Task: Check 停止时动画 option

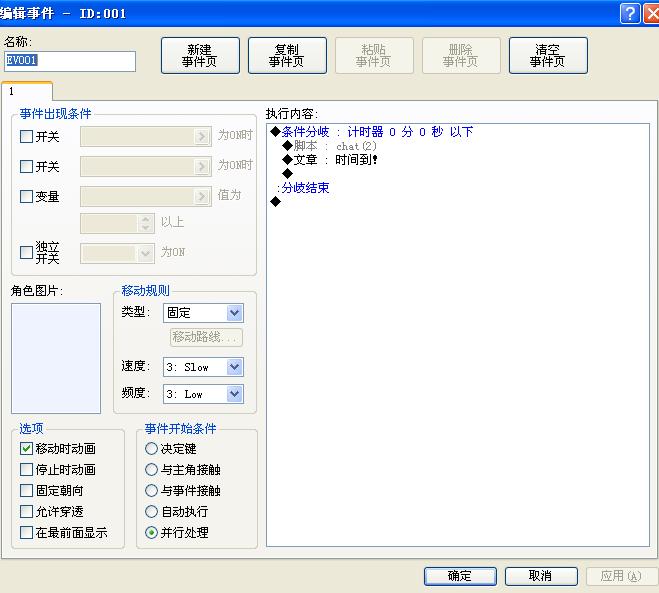Action: pos(26,469)
